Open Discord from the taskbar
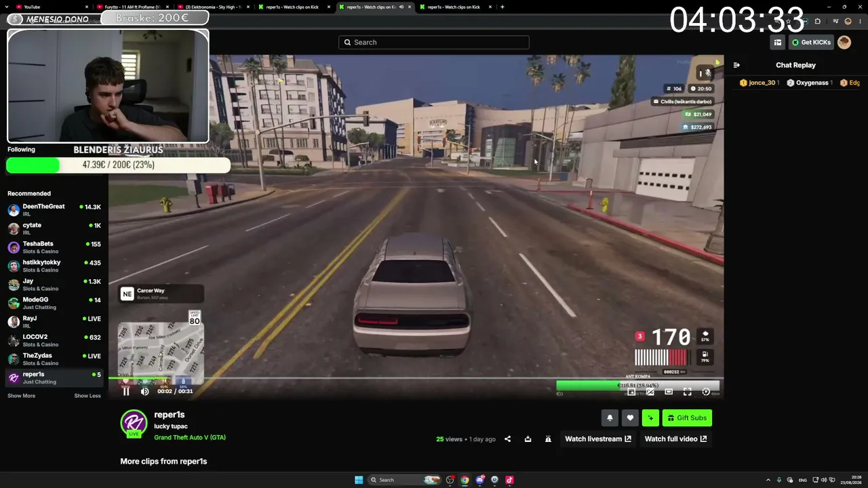The width and height of the screenshot is (868, 488). (x=479, y=480)
